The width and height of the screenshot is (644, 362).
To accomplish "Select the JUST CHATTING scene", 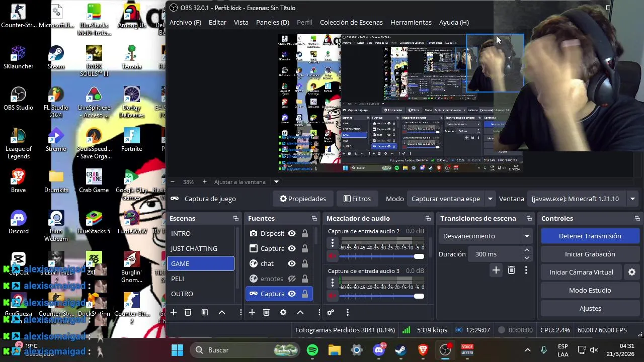I will 201,248.
